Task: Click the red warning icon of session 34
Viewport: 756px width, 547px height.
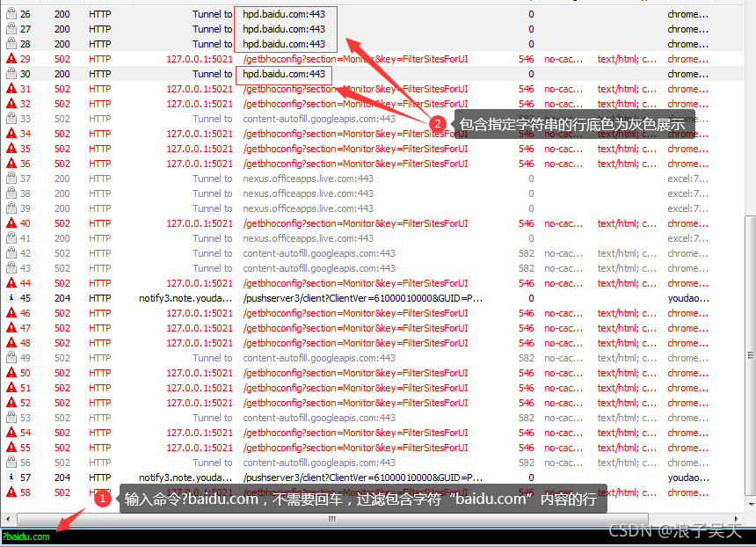Action: pyautogui.click(x=11, y=133)
